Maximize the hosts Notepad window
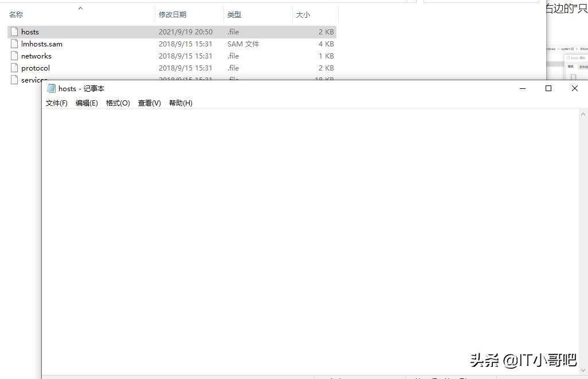The width and height of the screenshot is (588, 379). [548, 88]
